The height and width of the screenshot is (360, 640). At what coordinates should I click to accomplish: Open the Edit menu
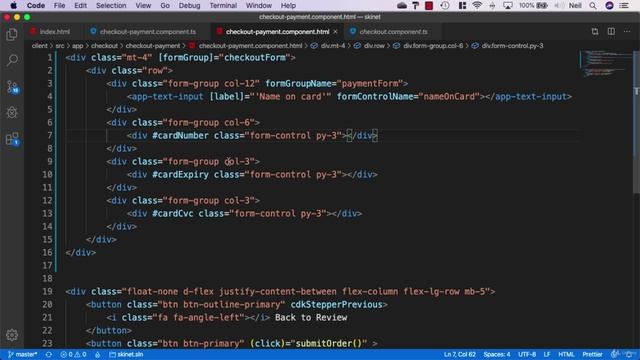[x=80, y=5]
